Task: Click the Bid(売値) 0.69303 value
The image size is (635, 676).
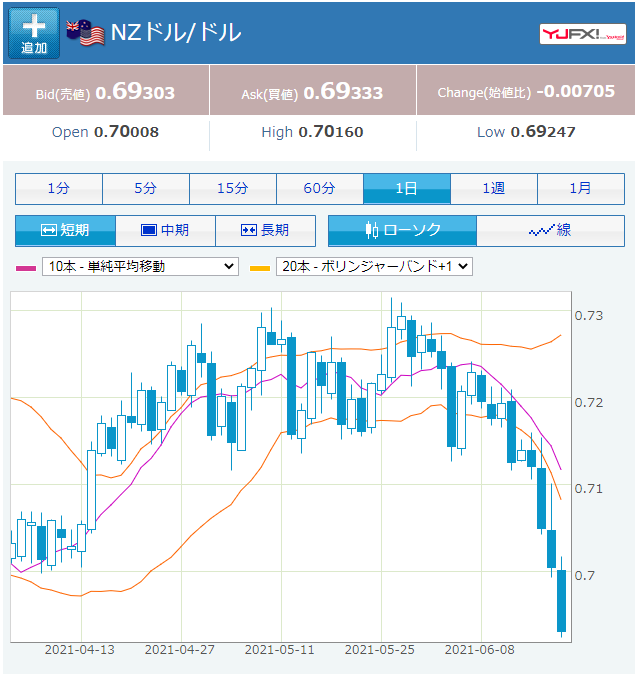Action: pos(135,92)
